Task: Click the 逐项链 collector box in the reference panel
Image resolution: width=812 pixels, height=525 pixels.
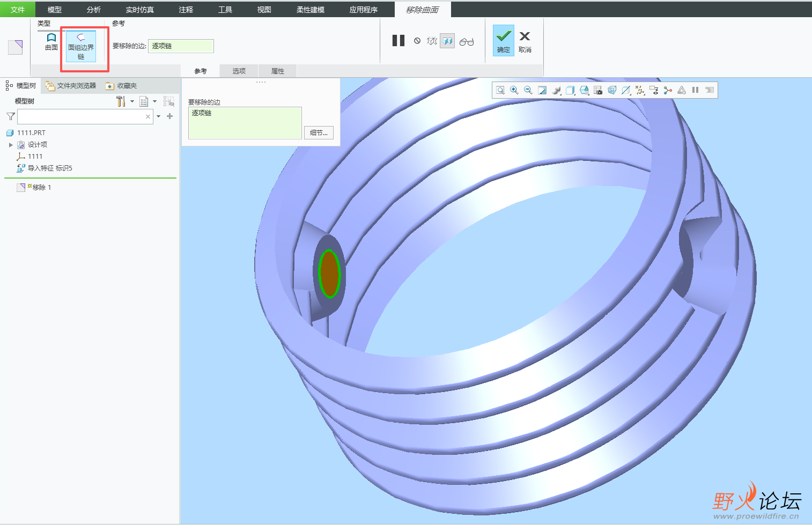Action: 245,123
